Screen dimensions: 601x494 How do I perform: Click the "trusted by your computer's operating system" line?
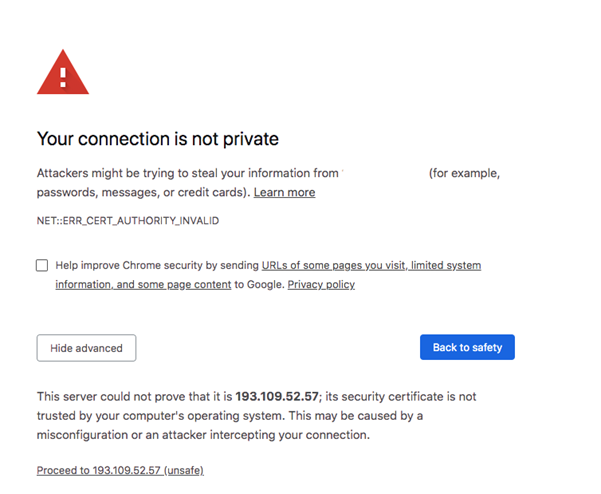click(161, 415)
